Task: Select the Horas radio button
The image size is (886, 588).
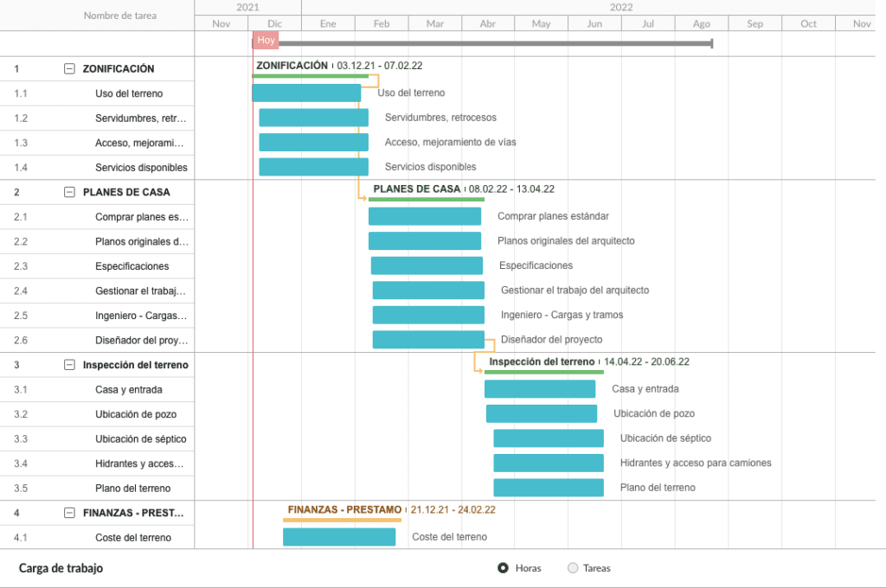Action: click(x=503, y=568)
